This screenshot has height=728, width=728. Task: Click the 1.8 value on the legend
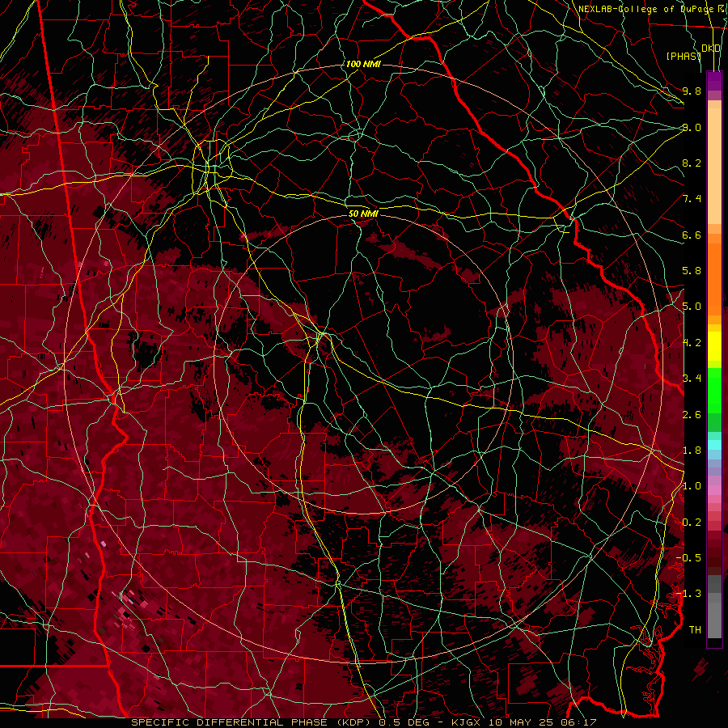[x=692, y=451]
